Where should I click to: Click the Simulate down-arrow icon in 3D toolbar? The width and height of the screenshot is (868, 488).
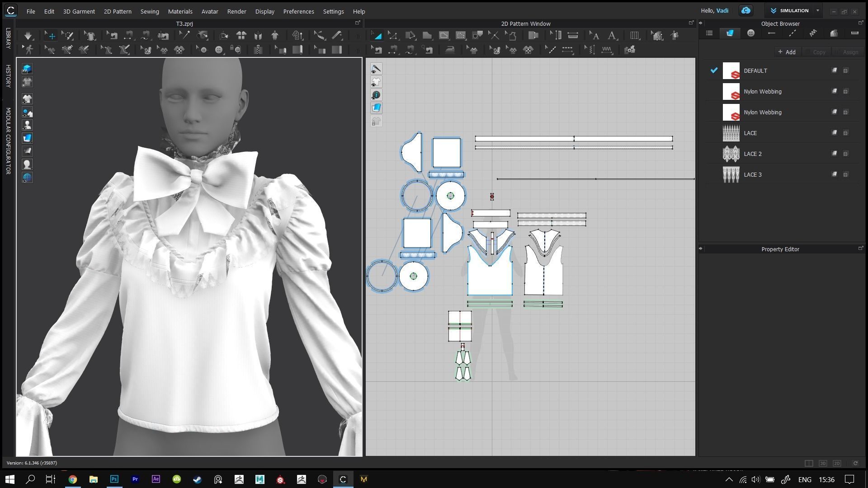(x=28, y=35)
